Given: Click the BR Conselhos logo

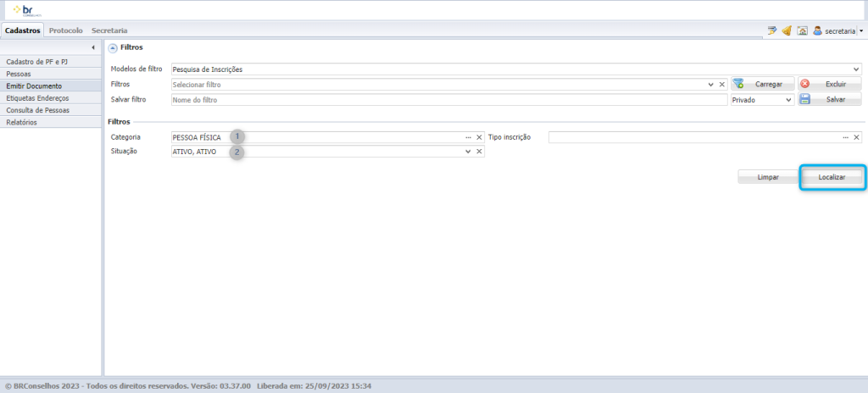Looking at the screenshot, I should click(28, 10).
